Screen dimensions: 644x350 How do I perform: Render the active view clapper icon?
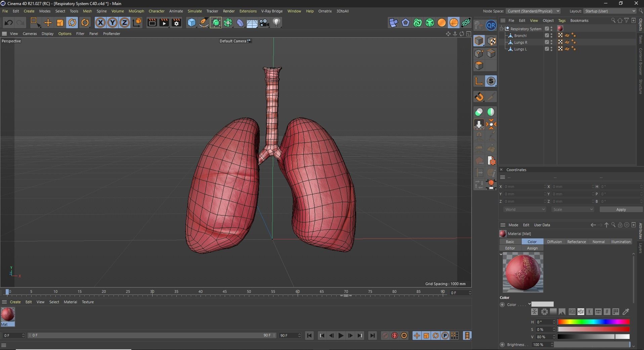click(152, 23)
